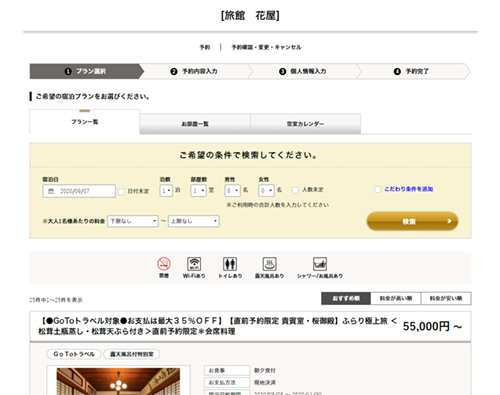Click step 4 予約完了 in progress bar
Screen dimensions: 500x395
tap(412, 71)
